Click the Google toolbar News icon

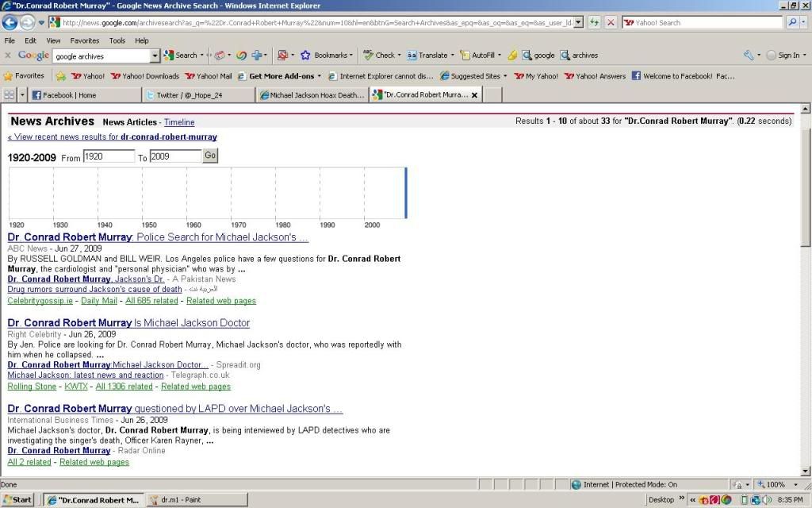(x=220, y=55)
